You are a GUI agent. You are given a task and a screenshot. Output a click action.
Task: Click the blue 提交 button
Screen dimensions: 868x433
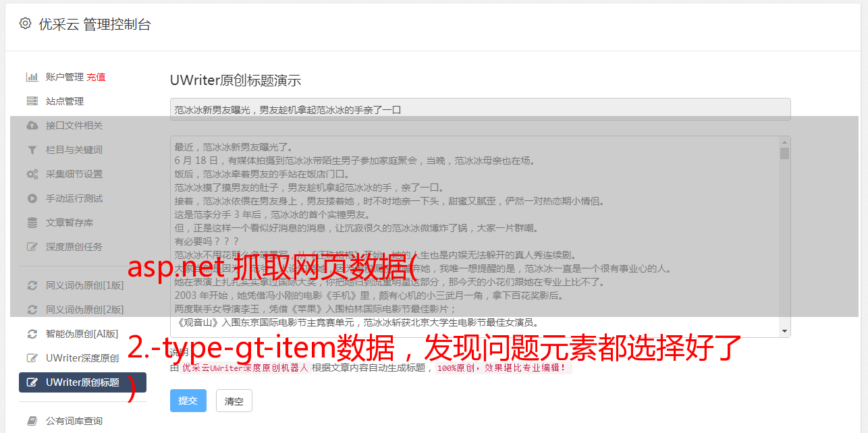(x=188, y=401)
